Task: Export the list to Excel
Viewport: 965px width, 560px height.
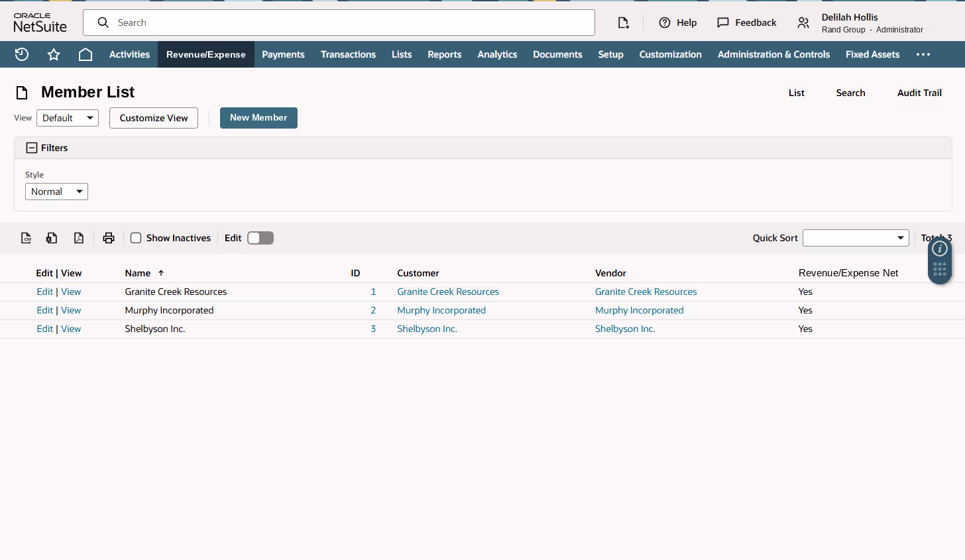Action: [52, 238]
